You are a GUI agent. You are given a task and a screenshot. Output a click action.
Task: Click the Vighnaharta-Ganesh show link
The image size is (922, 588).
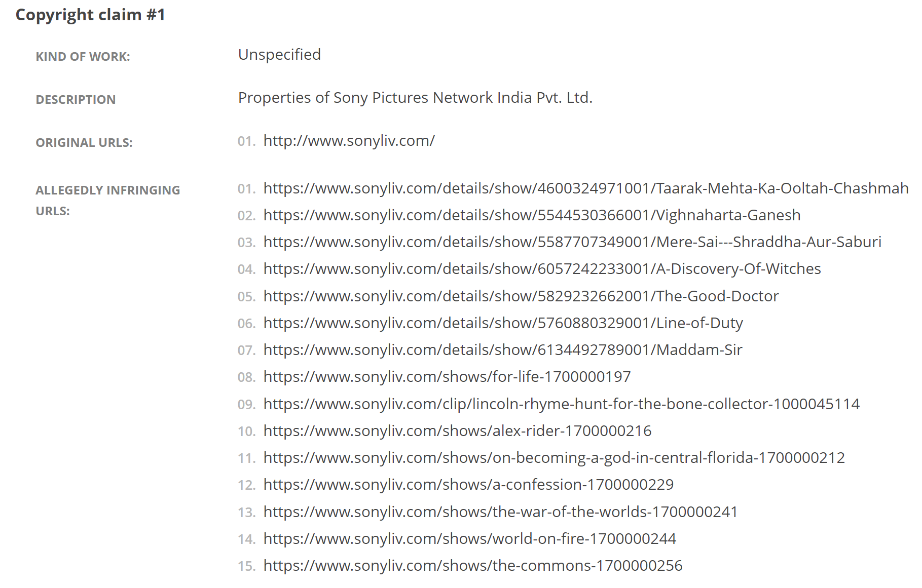532,215
